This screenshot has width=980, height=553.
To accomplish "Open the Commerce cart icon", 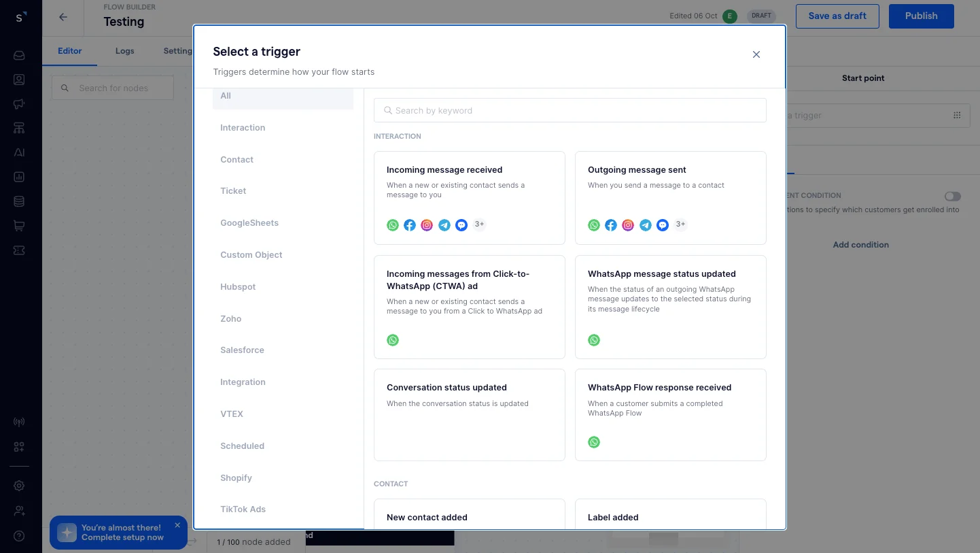I will pyautogui.click(x=19, y=225).
